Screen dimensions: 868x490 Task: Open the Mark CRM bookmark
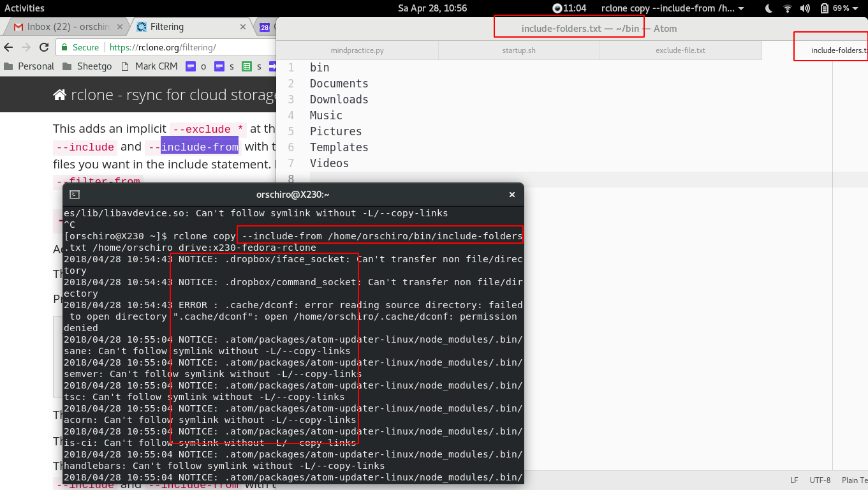click(x=149, y=66)
